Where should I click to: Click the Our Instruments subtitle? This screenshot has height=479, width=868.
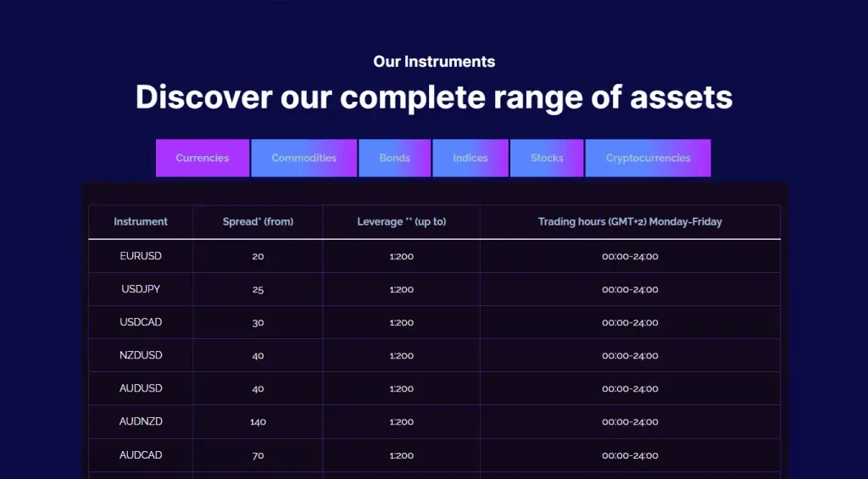(434, 62)
